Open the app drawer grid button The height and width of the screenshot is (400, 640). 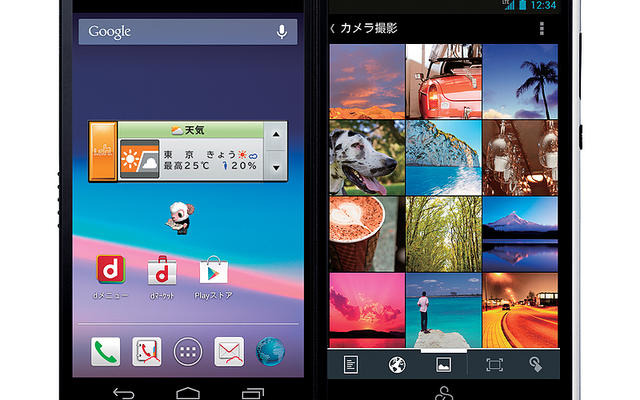[188, 351]
